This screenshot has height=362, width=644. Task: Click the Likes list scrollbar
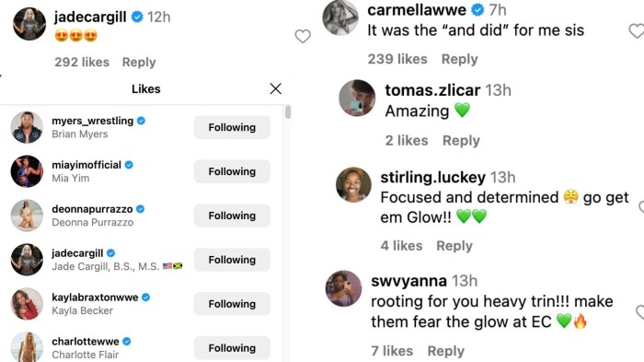(288, 111)
